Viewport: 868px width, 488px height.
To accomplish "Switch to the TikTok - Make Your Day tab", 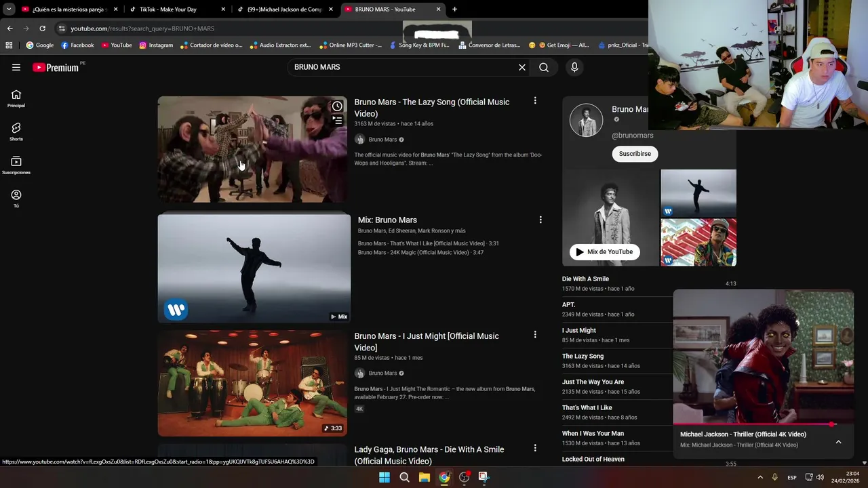I will tap(176, 9).
